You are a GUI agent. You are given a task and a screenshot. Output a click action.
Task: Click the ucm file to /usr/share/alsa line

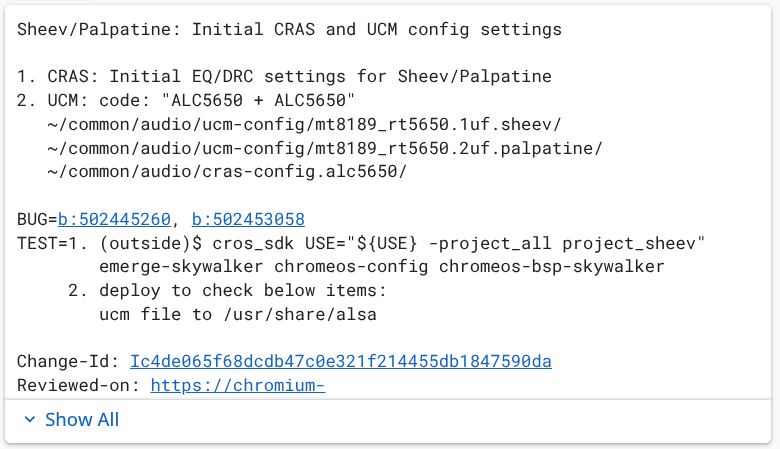point(238,314)
